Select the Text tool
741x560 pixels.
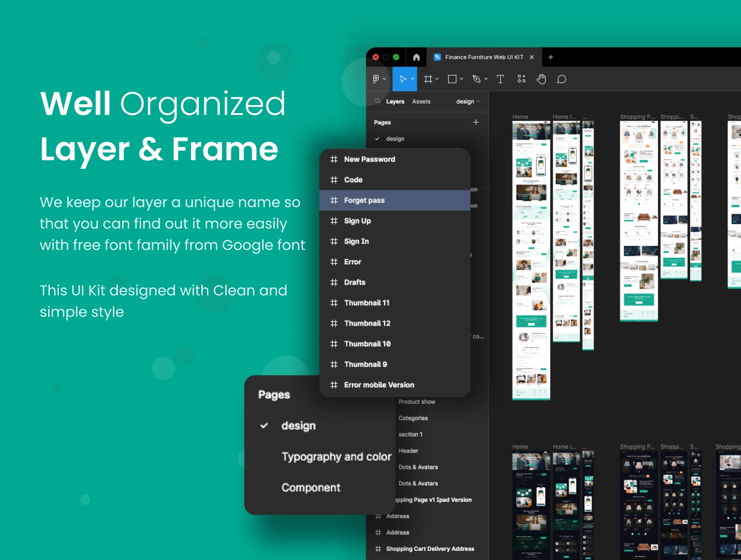coord(501,79)
